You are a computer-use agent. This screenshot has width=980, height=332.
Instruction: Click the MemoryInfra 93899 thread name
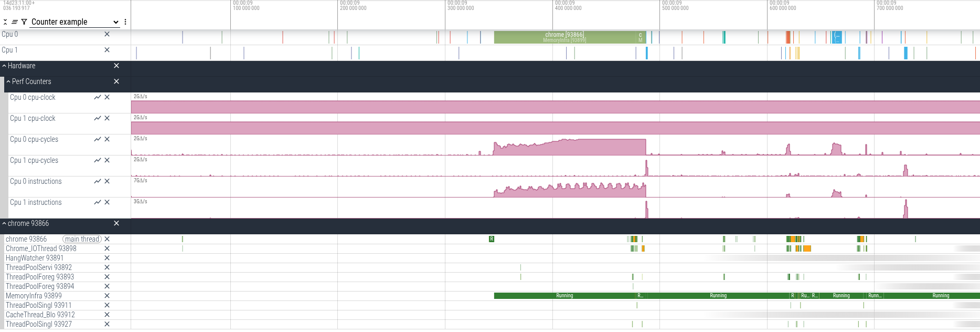pyautogui.click(x=34, y=296)
